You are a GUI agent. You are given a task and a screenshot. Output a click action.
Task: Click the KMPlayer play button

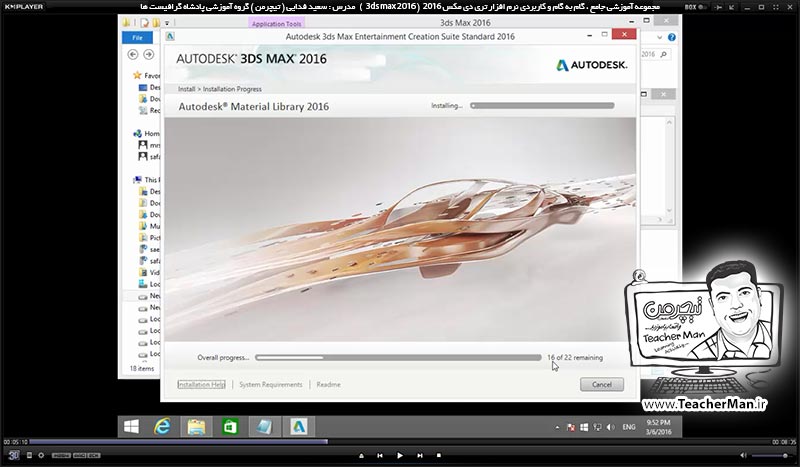click(x=399, y=455)
